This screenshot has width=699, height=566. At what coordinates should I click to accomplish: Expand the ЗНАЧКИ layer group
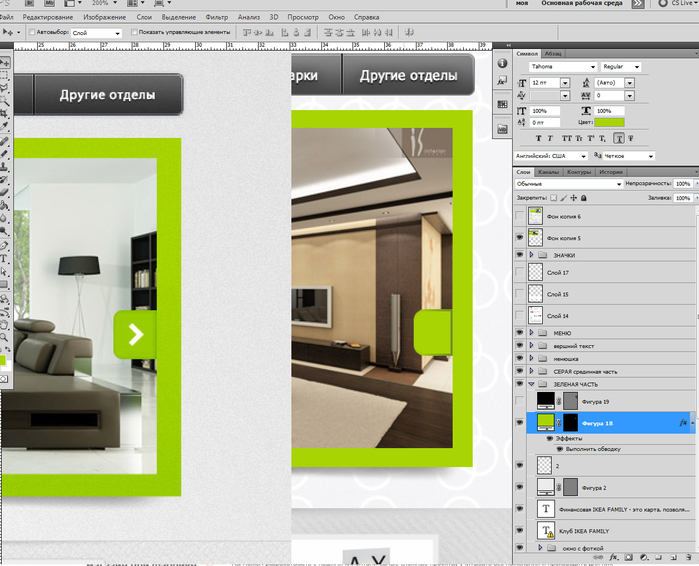pos(531,255)
